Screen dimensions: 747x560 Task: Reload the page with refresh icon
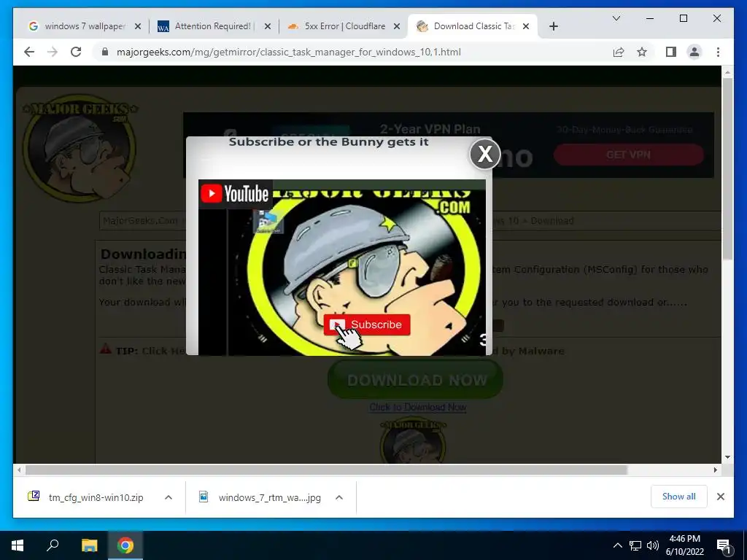coord(76,52)
